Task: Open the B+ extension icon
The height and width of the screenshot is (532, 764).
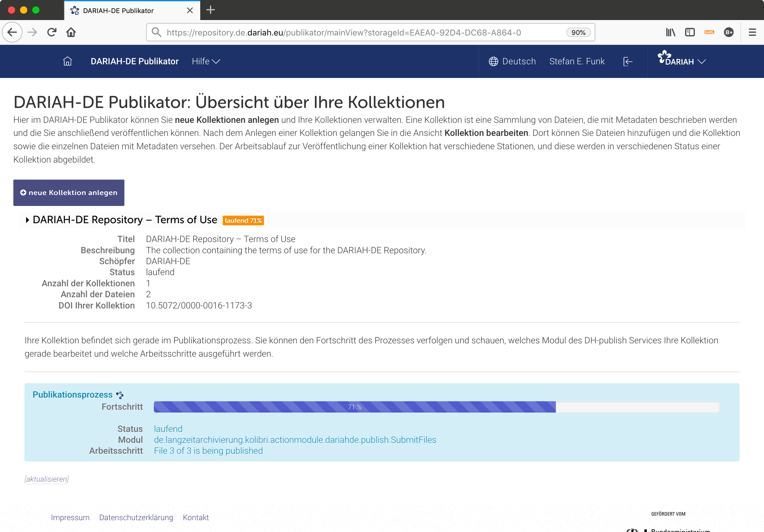Action: click(729, 32)
